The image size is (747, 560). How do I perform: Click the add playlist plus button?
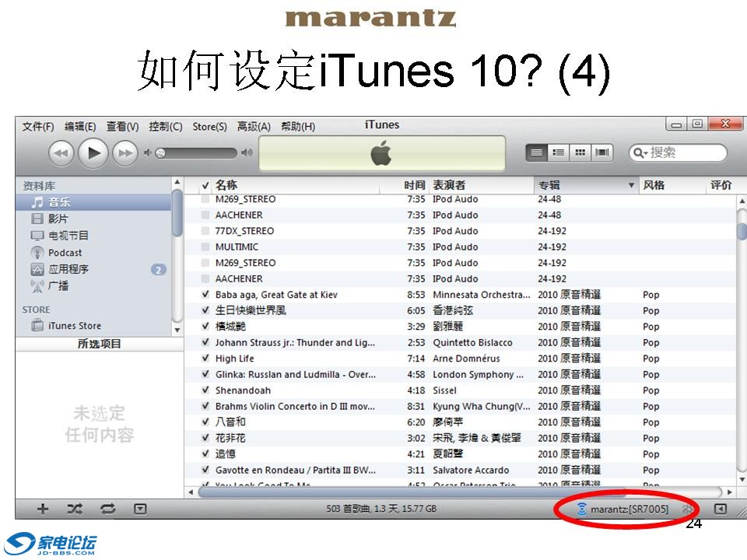click(x=43, y=509)
